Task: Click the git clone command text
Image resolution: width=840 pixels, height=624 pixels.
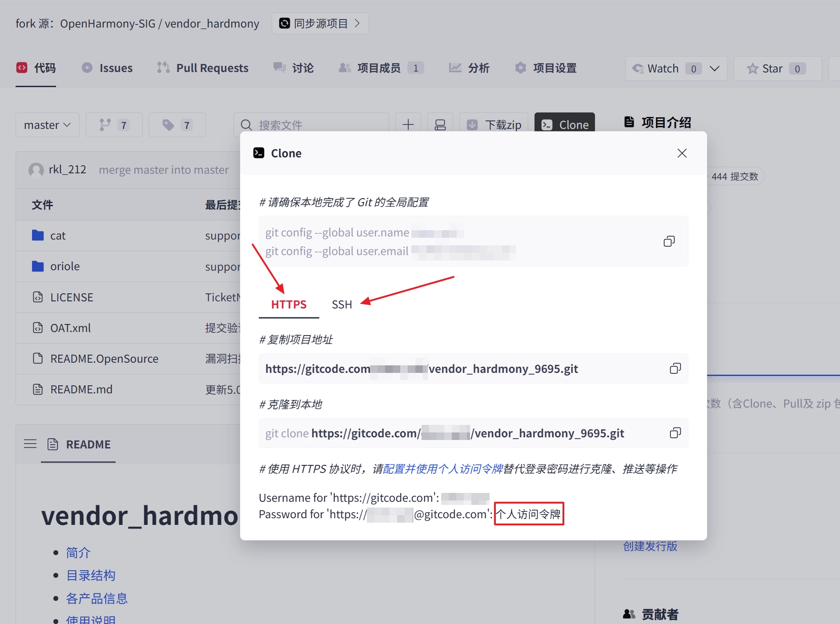Action: [445, 433]
